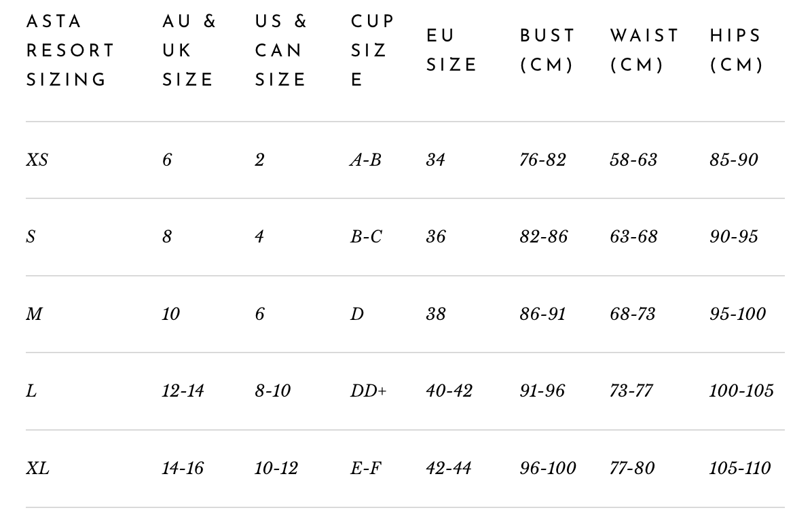Click the Cup Size column header
This screenshot has width=812, height=523.
[371, 51]
